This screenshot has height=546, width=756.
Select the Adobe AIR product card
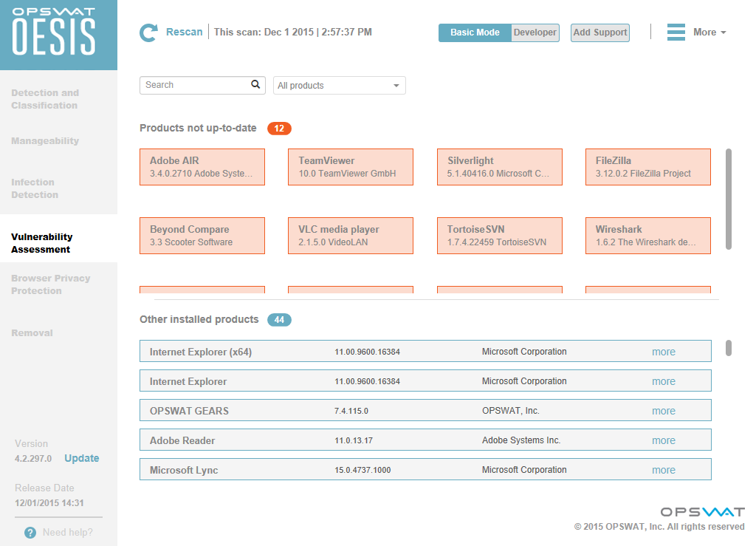(202, 167)
